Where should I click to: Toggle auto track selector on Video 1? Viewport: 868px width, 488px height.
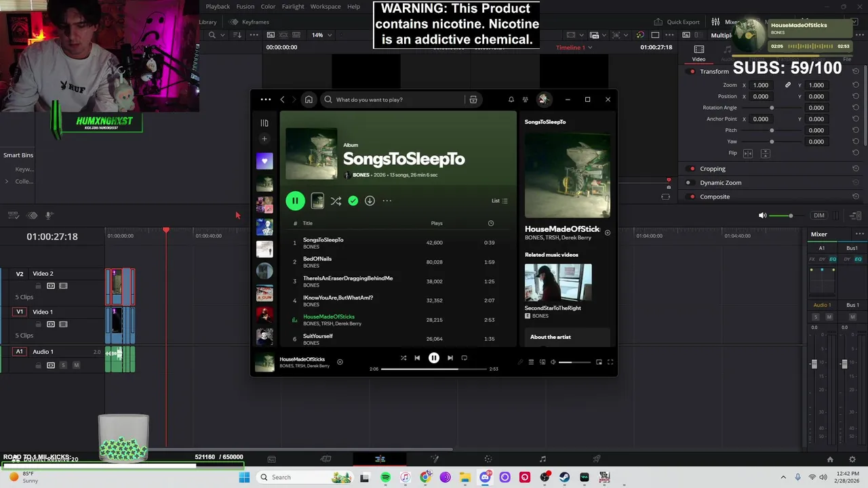(51, 324)
